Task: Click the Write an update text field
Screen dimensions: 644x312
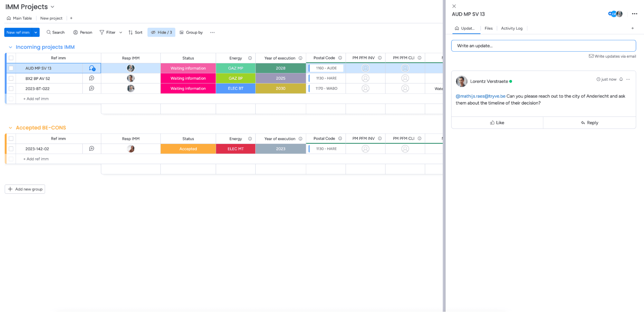Action: pyautogui.click(x=543, y=46)
